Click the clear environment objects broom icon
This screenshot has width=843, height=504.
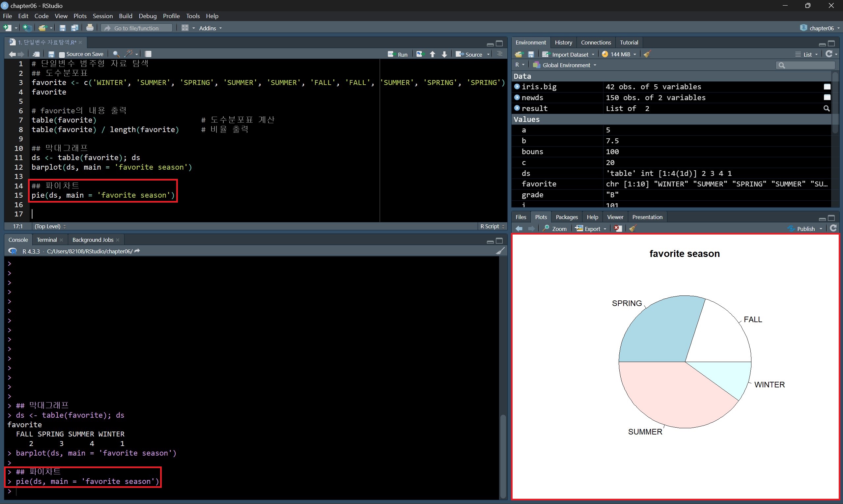click(x=647, y=54)
